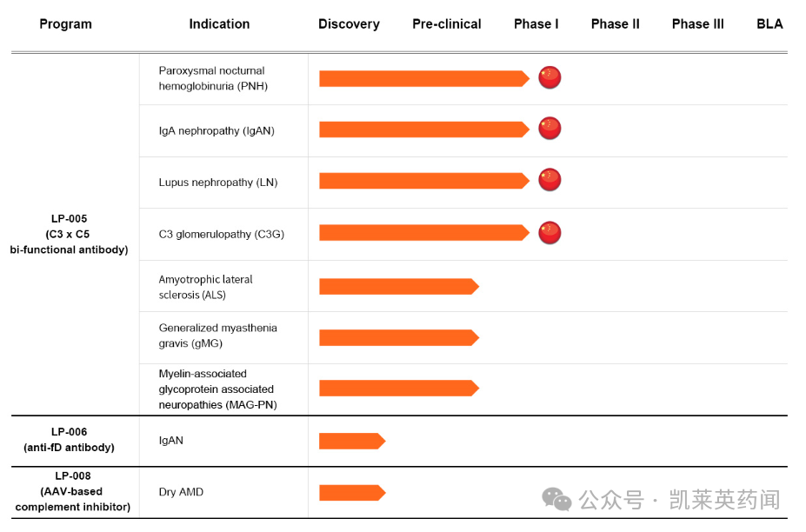Screen dimensions: 806x532
Task: Click the China flag beside IgA nephropathy bar
Action: click(x=550, y=129)
